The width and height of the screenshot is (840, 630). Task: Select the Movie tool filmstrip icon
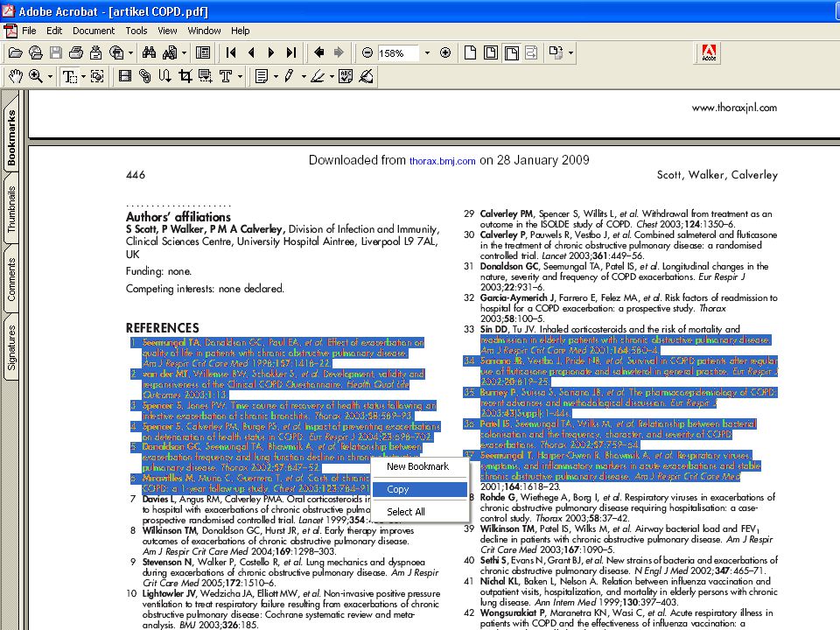point(125,76)
